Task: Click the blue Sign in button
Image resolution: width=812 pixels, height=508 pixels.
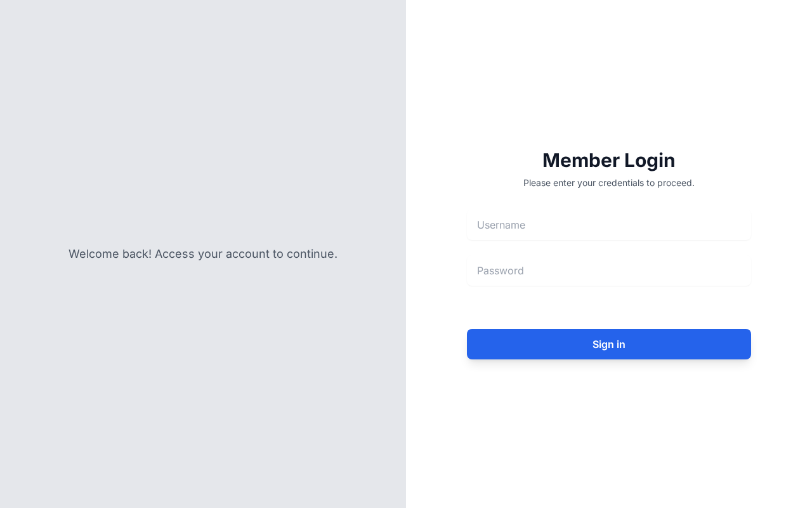Action: [609, 344]
